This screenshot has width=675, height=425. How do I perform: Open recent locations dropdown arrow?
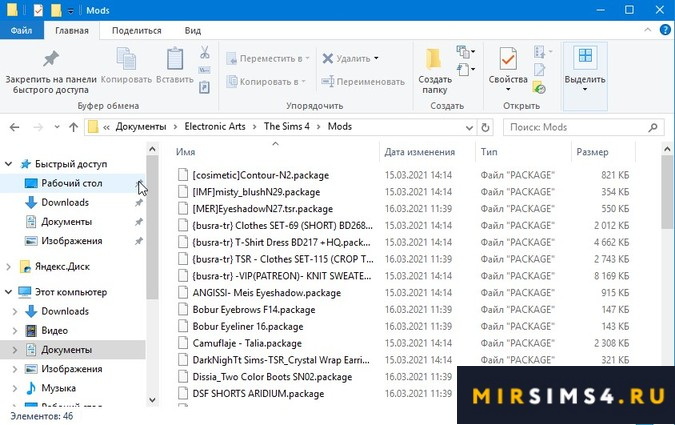tap(57, 127)
